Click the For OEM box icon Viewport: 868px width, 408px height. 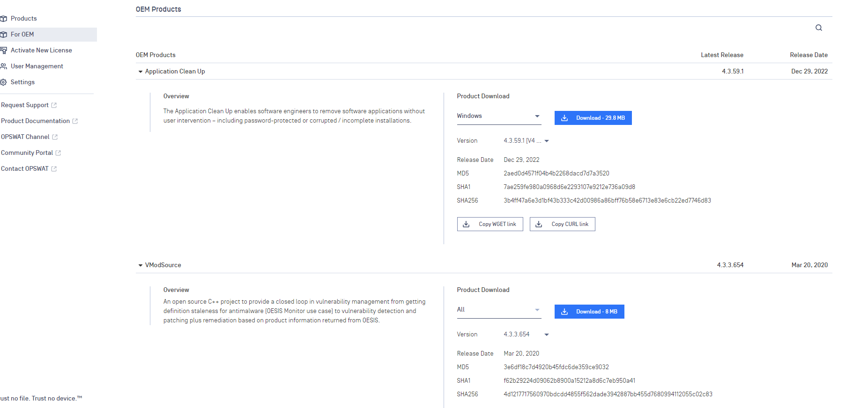[4, 35]
